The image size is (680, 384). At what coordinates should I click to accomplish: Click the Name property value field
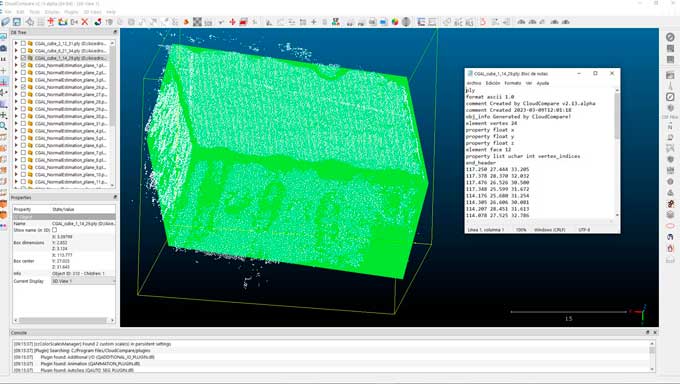pos(83,223)
